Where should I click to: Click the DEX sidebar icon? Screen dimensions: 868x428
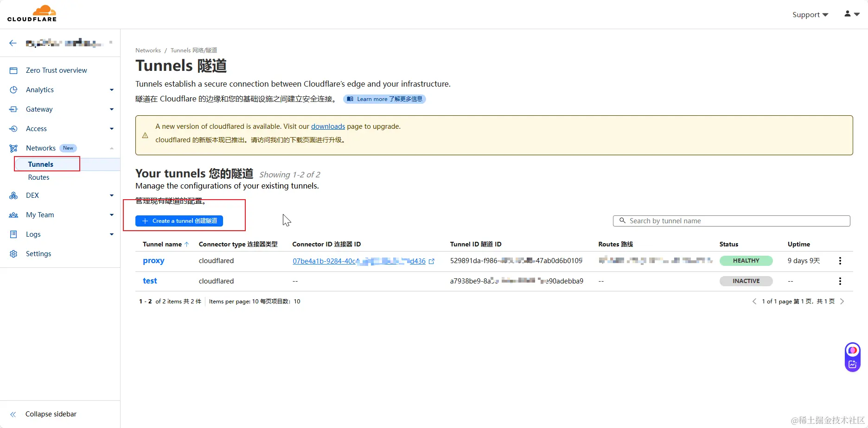pos(13,195)
